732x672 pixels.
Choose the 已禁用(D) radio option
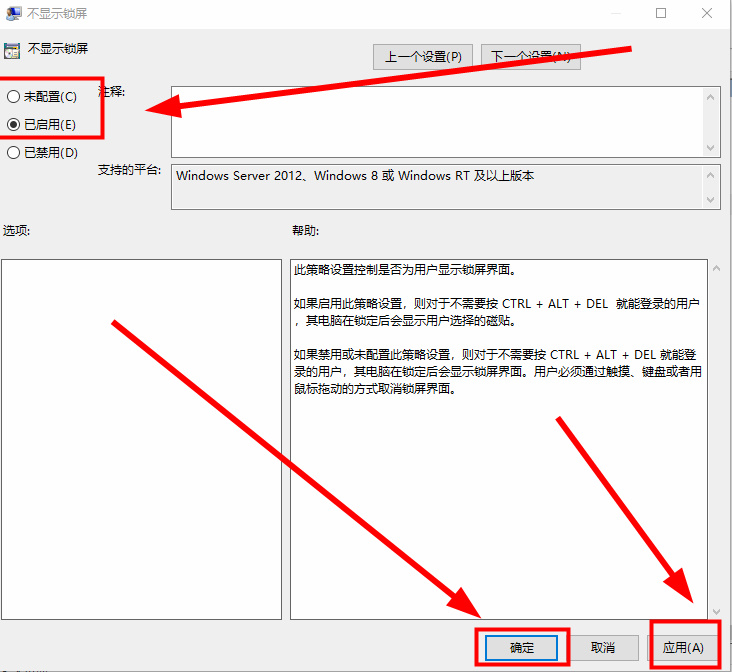click(13, 153)
